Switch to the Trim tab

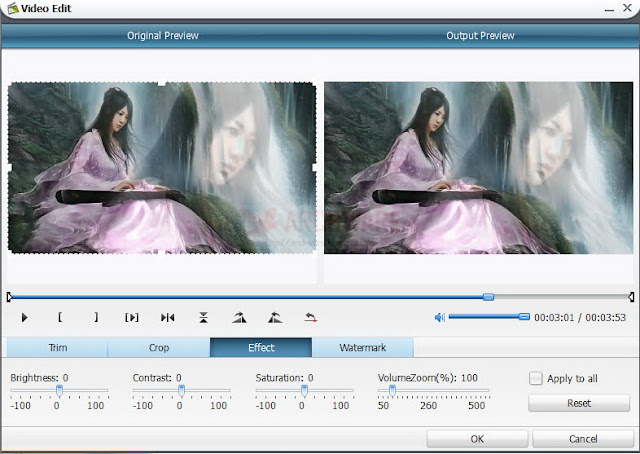[x=57, y=347]
